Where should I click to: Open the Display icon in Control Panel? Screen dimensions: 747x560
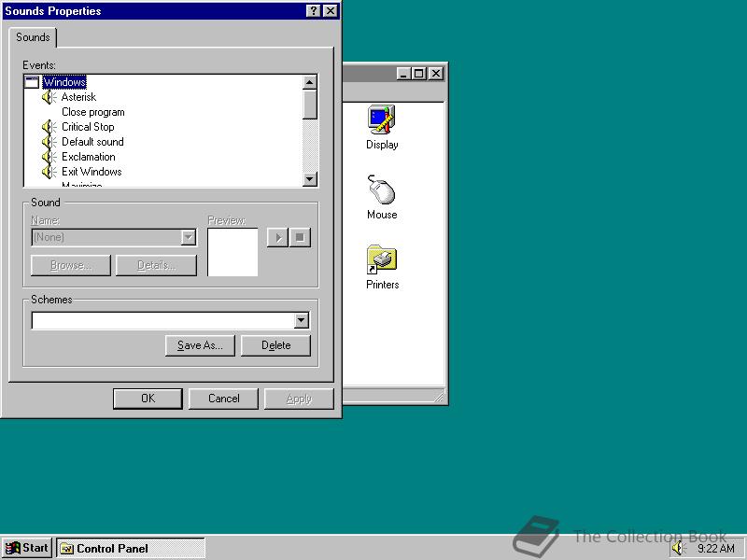pos(382,120)
